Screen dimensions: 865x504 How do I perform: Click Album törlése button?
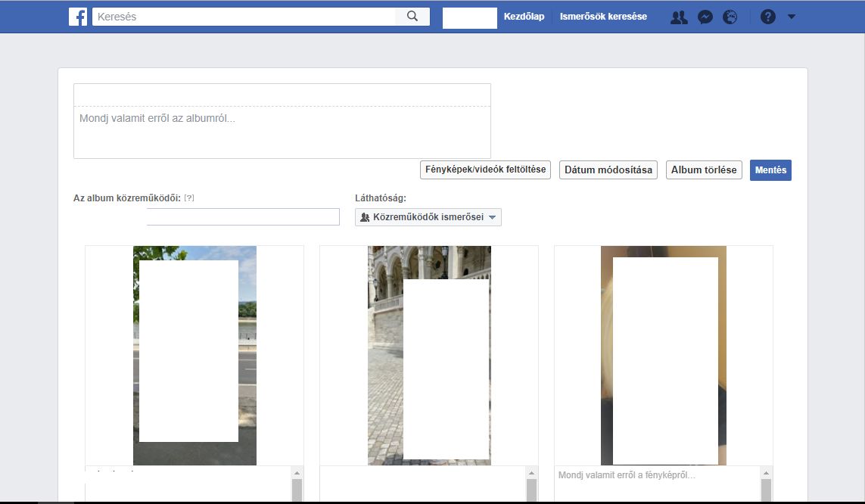click(x=704, y=170)
